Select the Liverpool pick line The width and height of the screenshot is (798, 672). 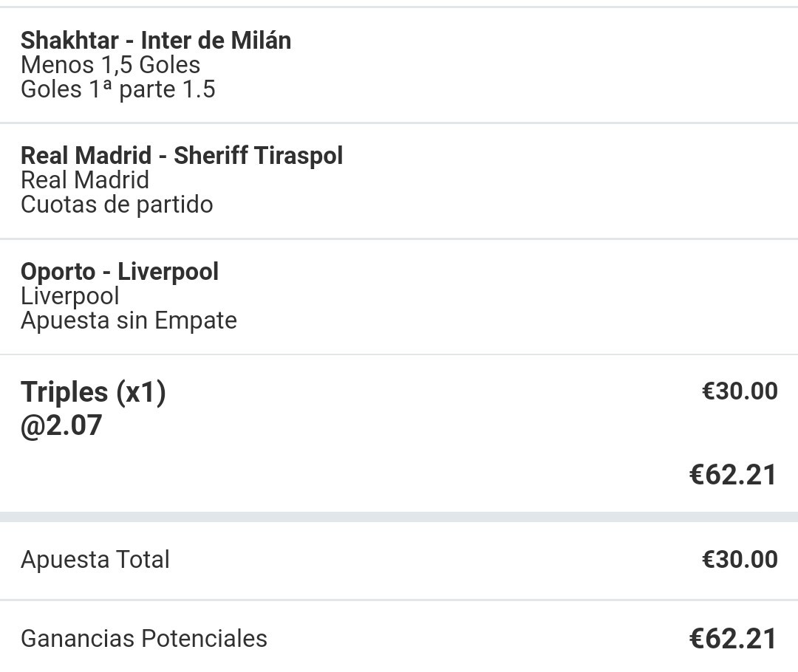point(70,296)
